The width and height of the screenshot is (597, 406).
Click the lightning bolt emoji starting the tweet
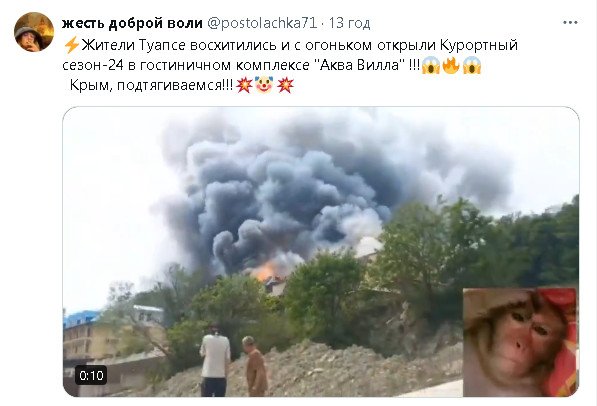tap(71, 45)
